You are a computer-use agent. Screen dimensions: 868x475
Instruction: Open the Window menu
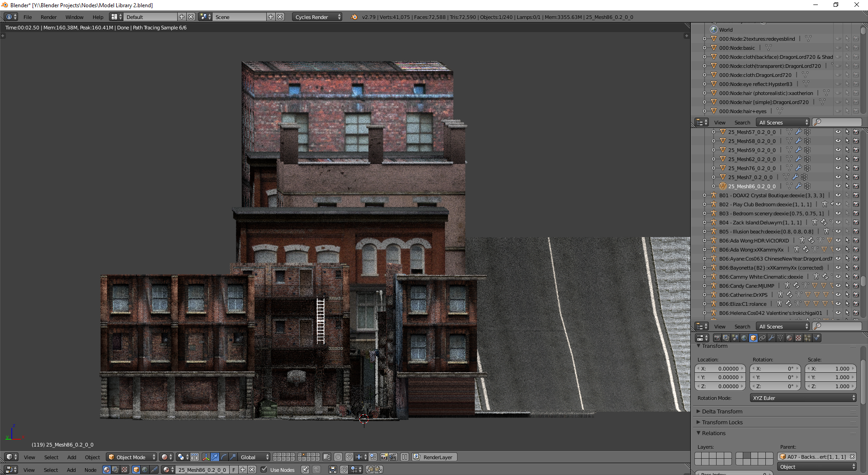tap(74, 17)
